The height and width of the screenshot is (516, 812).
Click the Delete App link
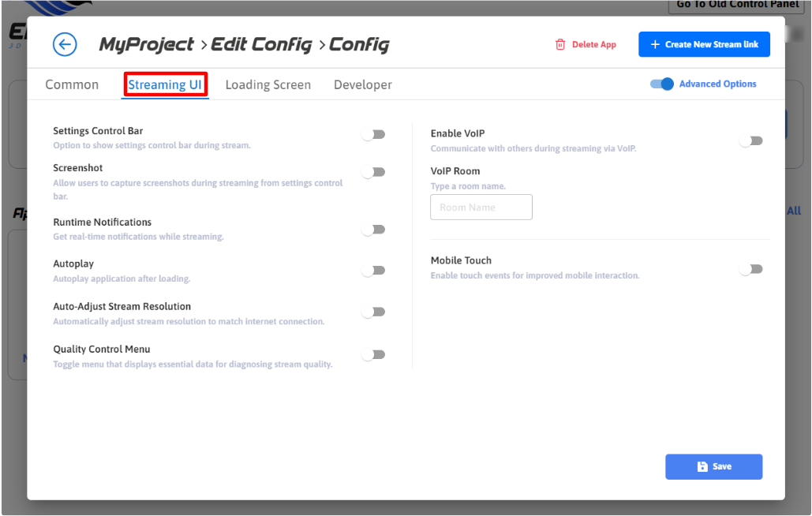pyautogui.click(x=593, y=45)
